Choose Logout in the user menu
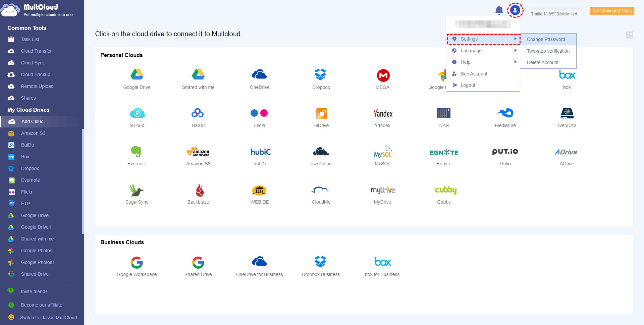Image resolution: width=644 pixels, height=325 pixels. 483,85
